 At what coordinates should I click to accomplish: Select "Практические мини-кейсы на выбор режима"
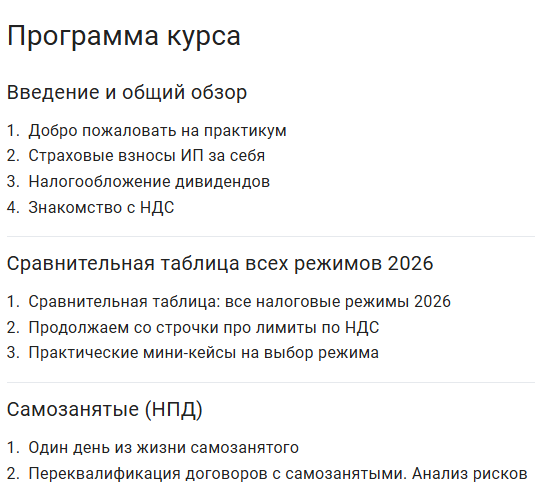tap(204, 353)
